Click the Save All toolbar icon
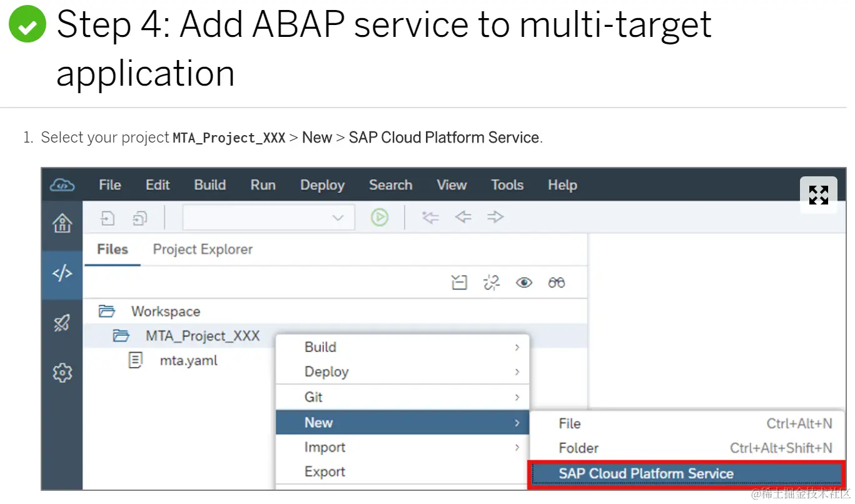Screen dimensions: 855x504 pyautogui.click(x=140, y=218)
